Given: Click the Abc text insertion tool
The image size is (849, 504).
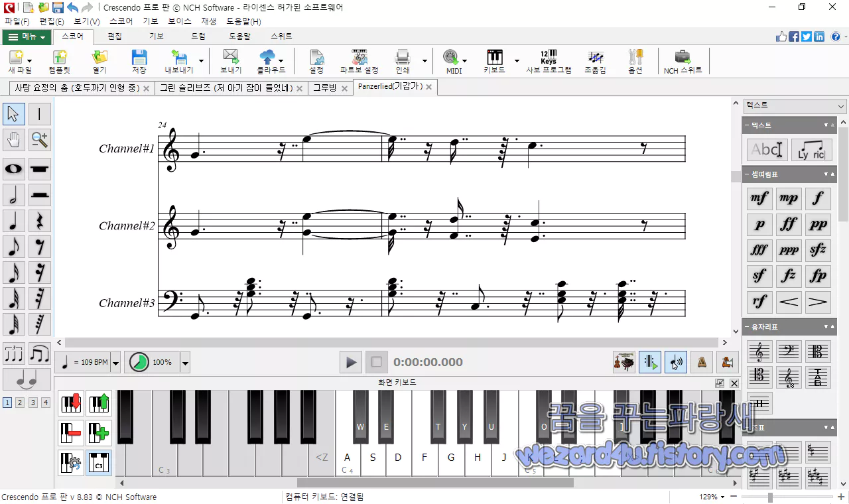Looking at the screenshot, I should [x=767, y=149].
